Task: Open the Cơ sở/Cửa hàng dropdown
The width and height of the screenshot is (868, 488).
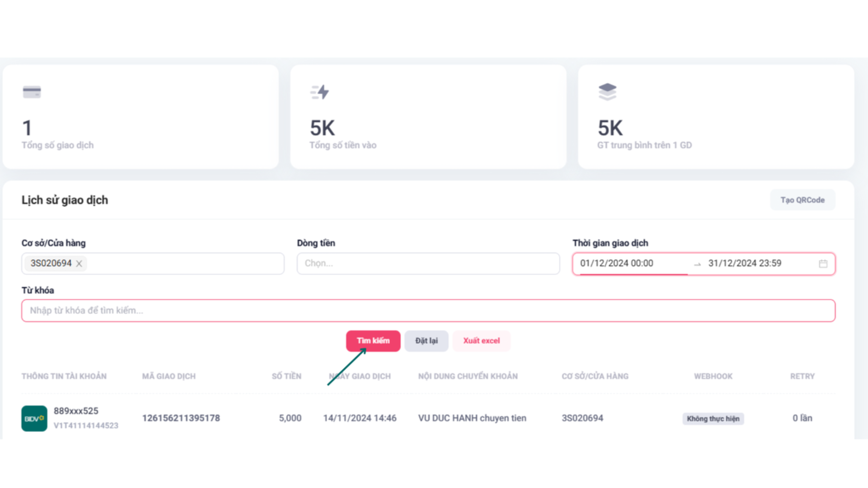Action: [x=184, y=264]
